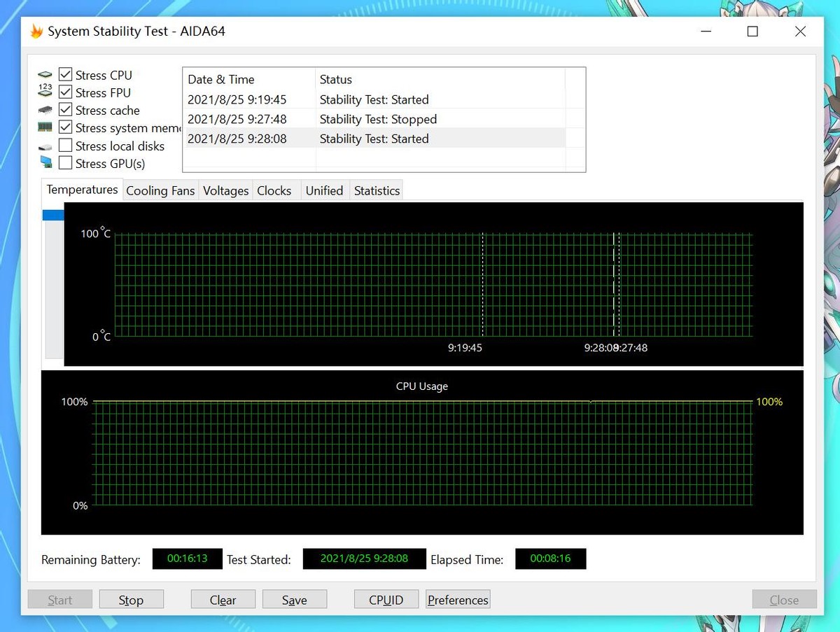Maximize the System Stability Test window
840x632 pixels.
pos(752,31)
